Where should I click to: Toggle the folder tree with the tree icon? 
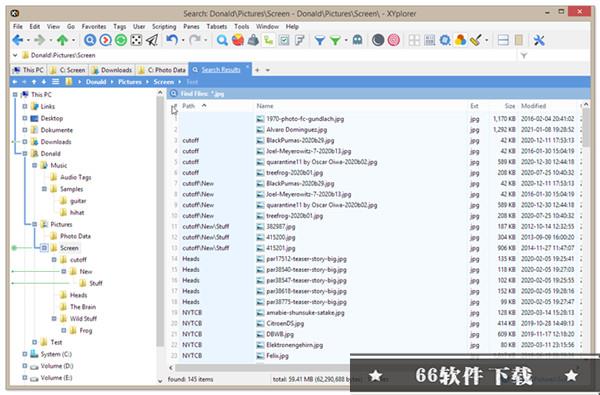coord(269,40)
